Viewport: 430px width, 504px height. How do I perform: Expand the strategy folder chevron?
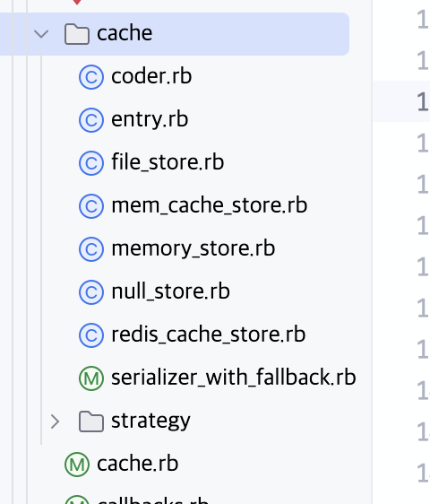click(x=56, y=421)
